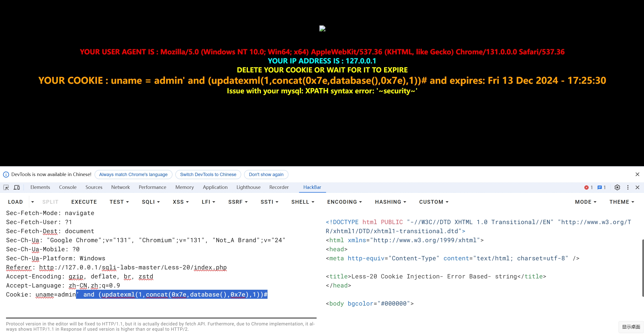The image size is (644, 335).
Task: Switch to the Console tab
Action: [68, 187]
